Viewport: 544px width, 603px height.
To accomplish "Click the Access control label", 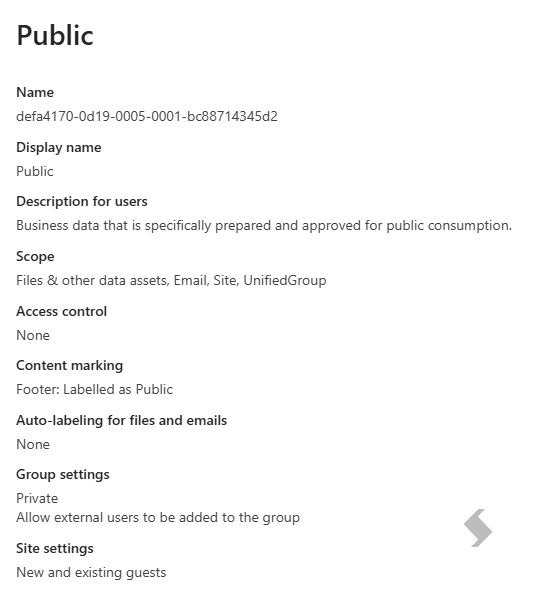I will coord(62,311).
